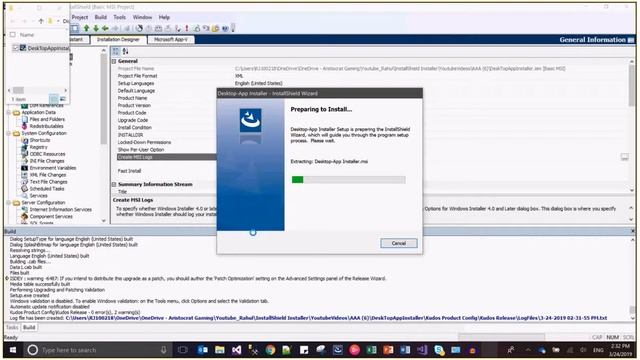Select the Upgrade Code property row

pos(133,120)
